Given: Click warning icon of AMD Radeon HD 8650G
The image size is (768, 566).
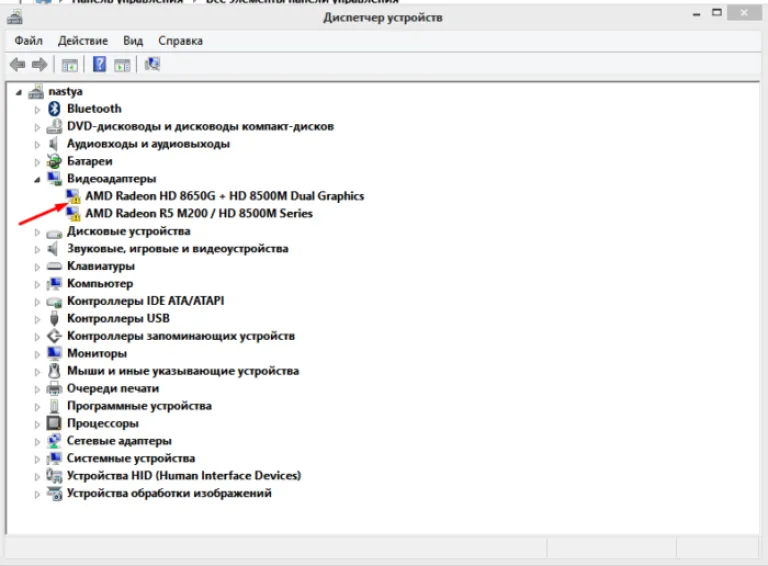Looking at the screenshot, I should click(x=73, y=196).
